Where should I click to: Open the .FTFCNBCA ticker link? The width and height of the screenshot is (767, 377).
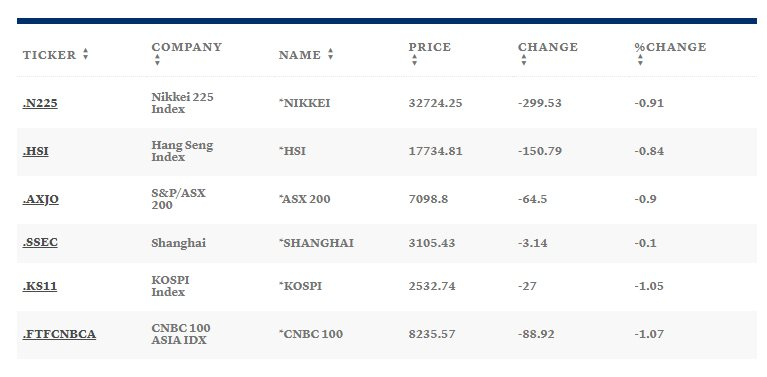click(59, 334)
